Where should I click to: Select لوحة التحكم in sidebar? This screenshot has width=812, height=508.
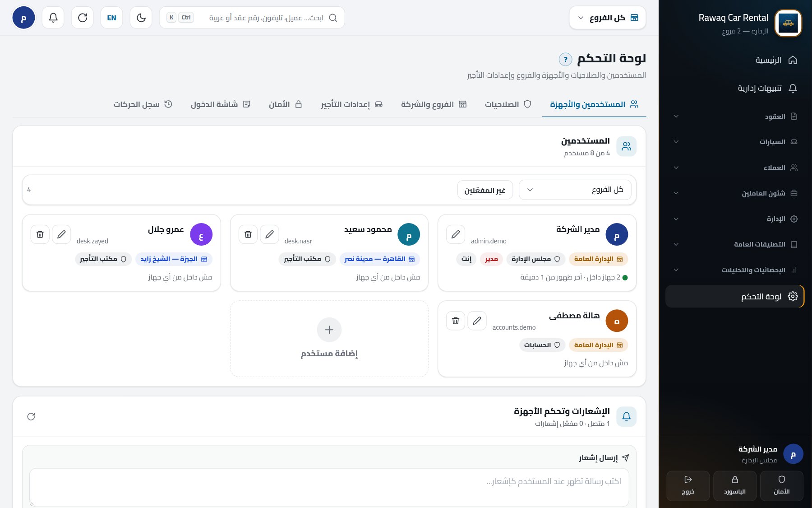click(x=735, y=297)
